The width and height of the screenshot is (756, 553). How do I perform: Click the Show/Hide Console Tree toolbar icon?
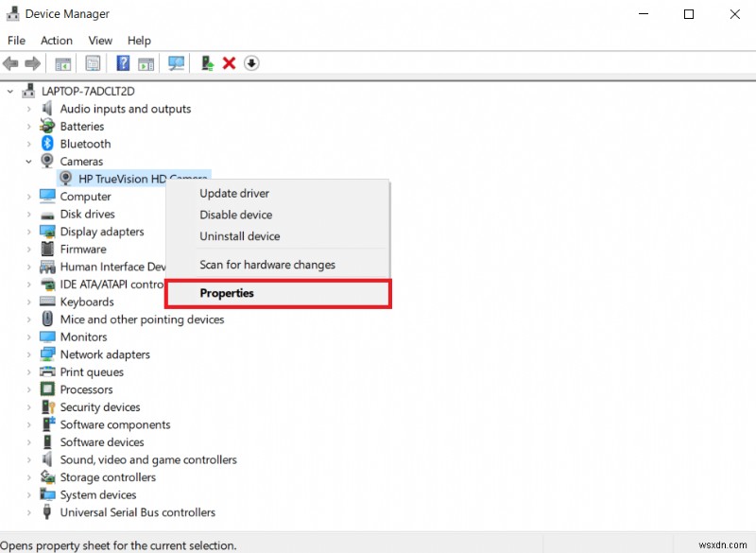click(x=62, y=63)
